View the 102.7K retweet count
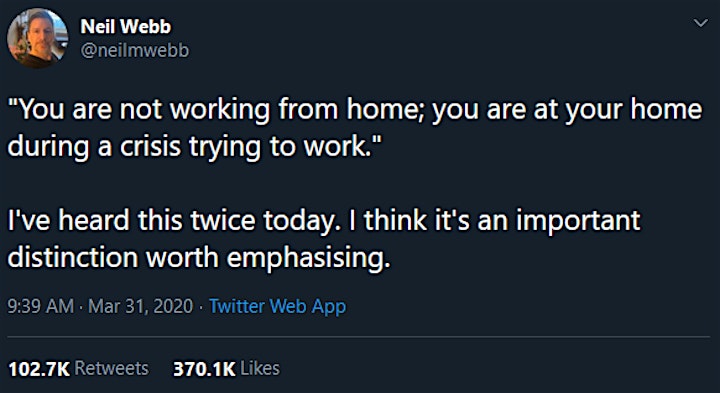This screenshot has height=393, width=720. click(x=39, y=369)
